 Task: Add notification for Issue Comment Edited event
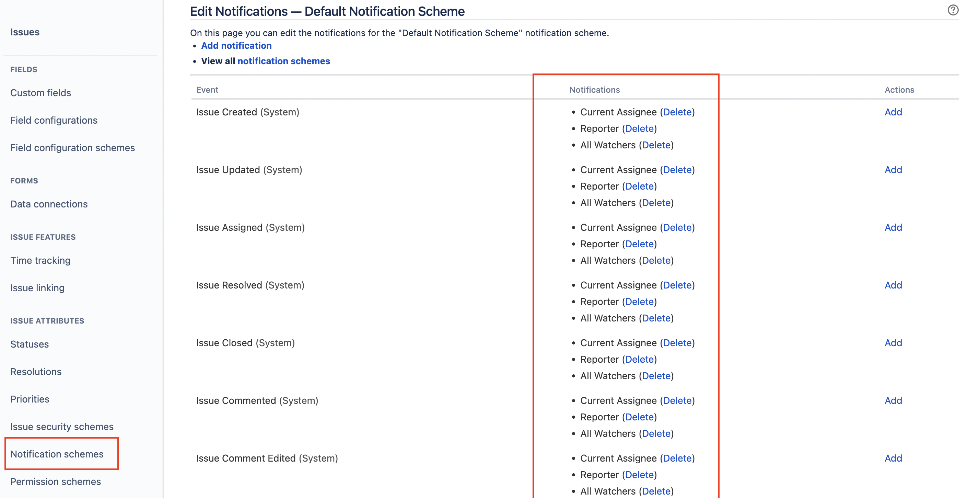coord(893,459)
